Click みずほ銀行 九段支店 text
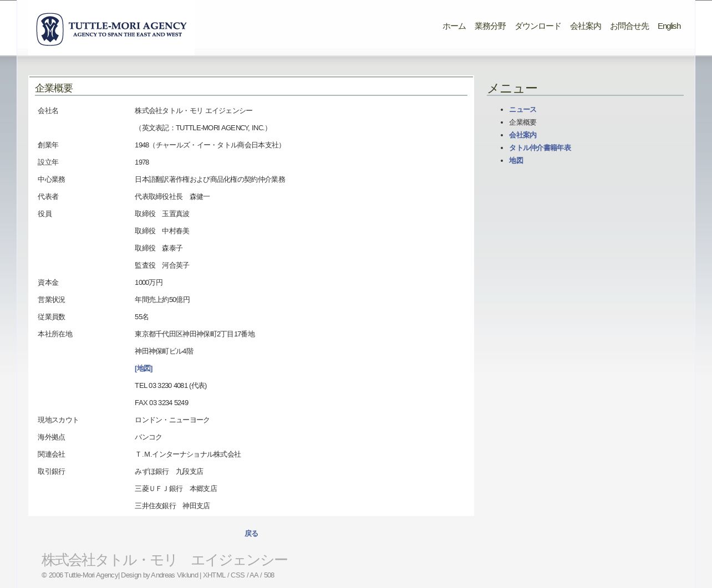 (x=169, y=472)
